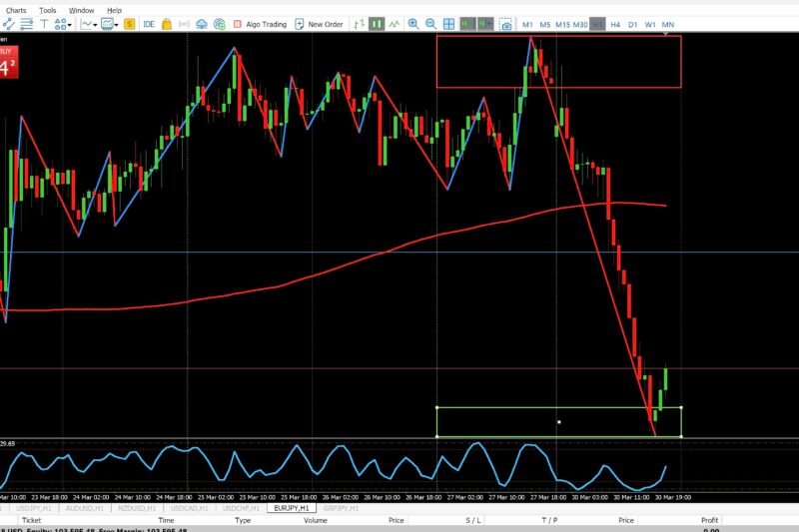
Task: Click the T / P column header
Action: 549,520
